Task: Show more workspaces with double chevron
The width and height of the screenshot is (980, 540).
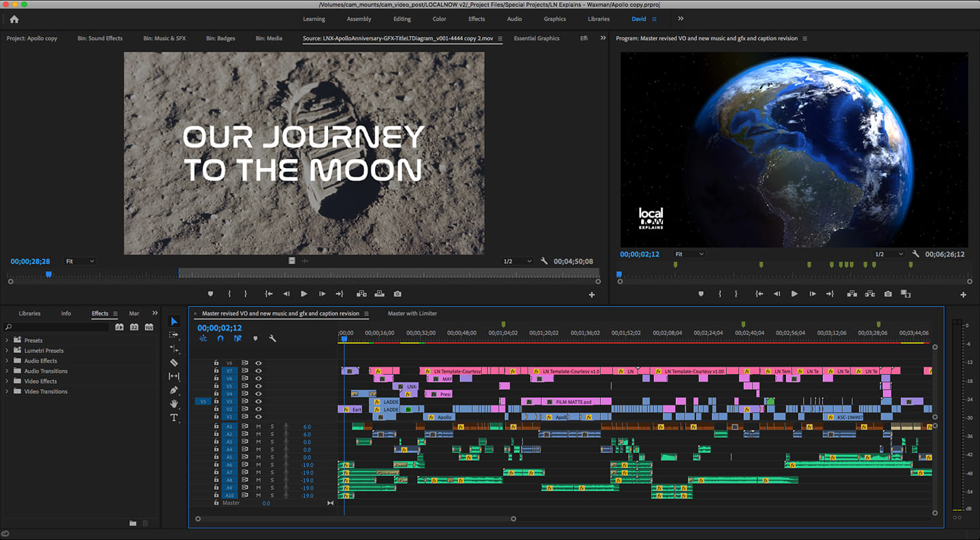Action: point(681,19)
